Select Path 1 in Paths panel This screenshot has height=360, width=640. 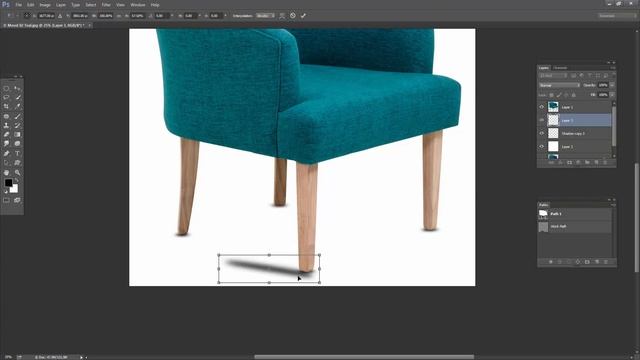575,213
